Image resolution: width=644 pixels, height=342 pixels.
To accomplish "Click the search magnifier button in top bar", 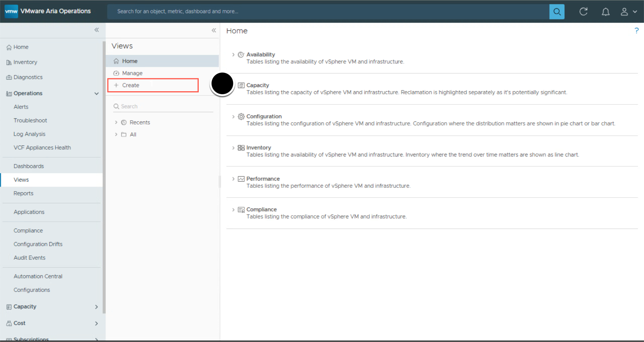I will click(557, 12).
